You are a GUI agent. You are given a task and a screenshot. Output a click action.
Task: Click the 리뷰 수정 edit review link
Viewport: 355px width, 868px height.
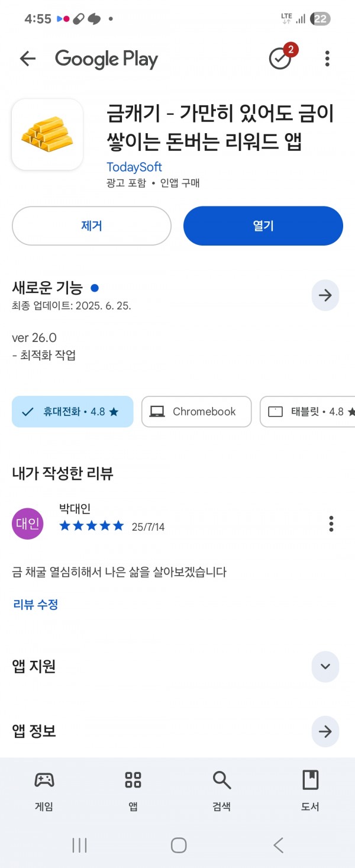pos(35,604)
